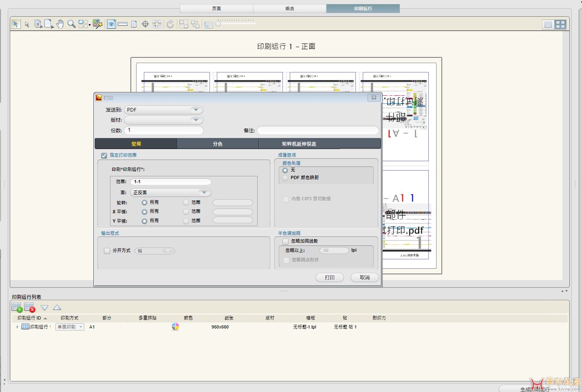The width and height of the screenshot is (582, 392).
Task: Adjust the toolbar zoom slider handle
Action: [218, 24]
